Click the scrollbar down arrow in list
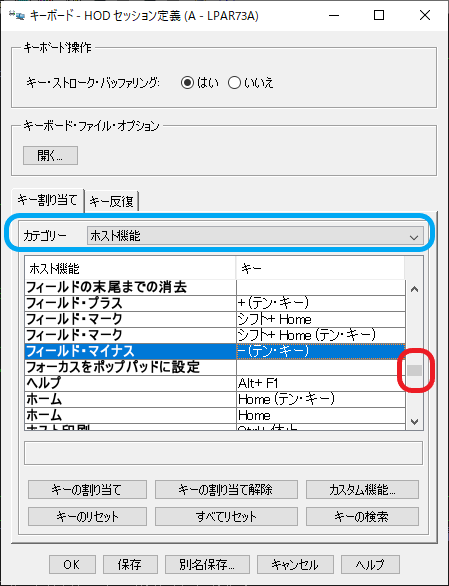Viewport: 449px width, 586px height. (x=414, y=422)
